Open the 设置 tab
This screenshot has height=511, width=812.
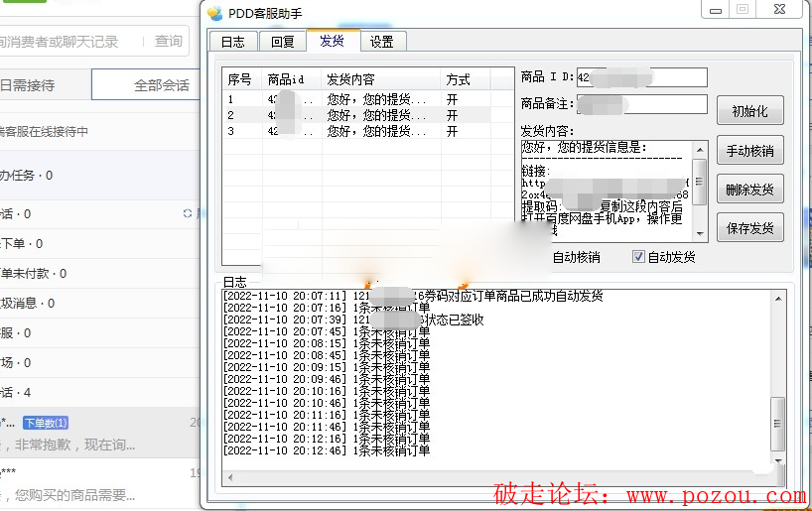[x=382, y=42]
